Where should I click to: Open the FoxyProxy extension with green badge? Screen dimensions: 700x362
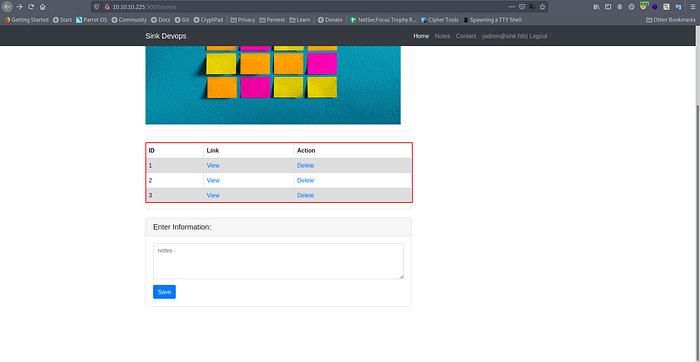pos(643,6)
